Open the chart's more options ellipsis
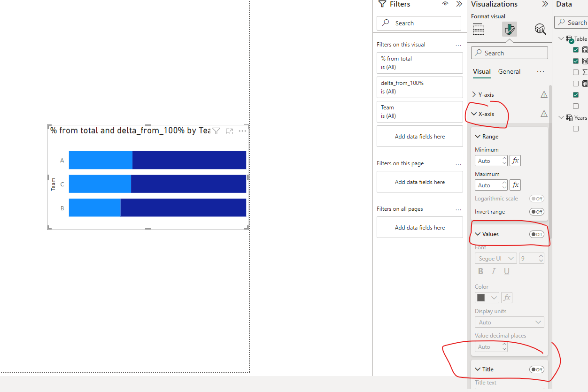588x392 pixels. [242, 131]
